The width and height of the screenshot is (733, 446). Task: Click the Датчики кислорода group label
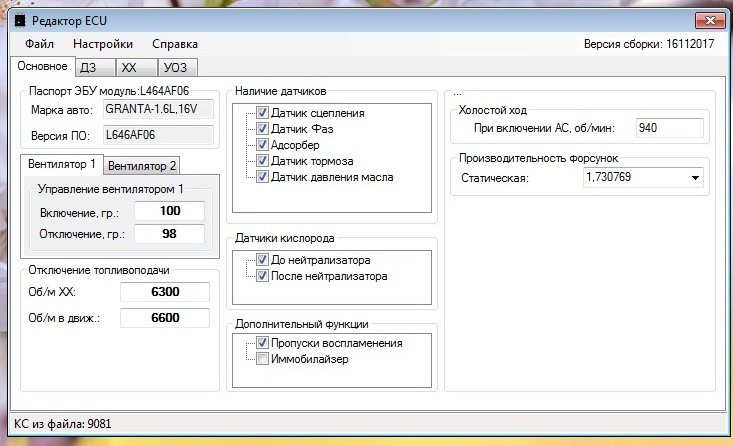click(x=285, y=238)
